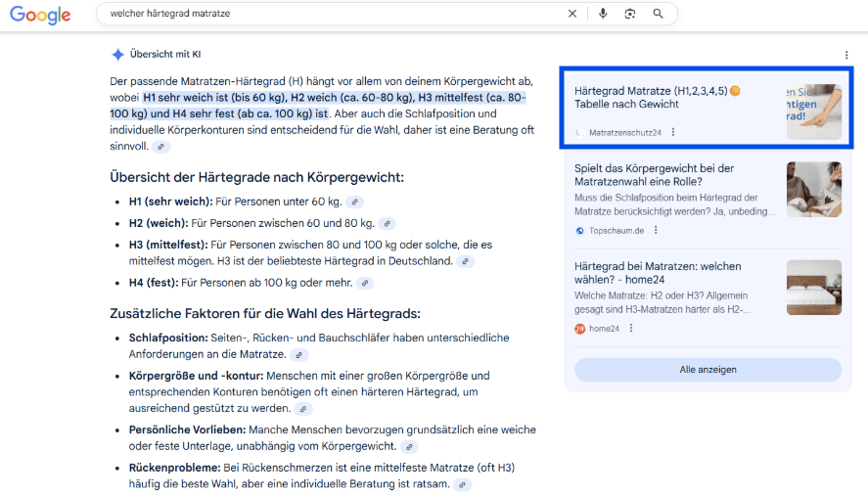Open Google Lens image search icon
868x496 pixels.
pyautogui.click(x=630, y=14)
